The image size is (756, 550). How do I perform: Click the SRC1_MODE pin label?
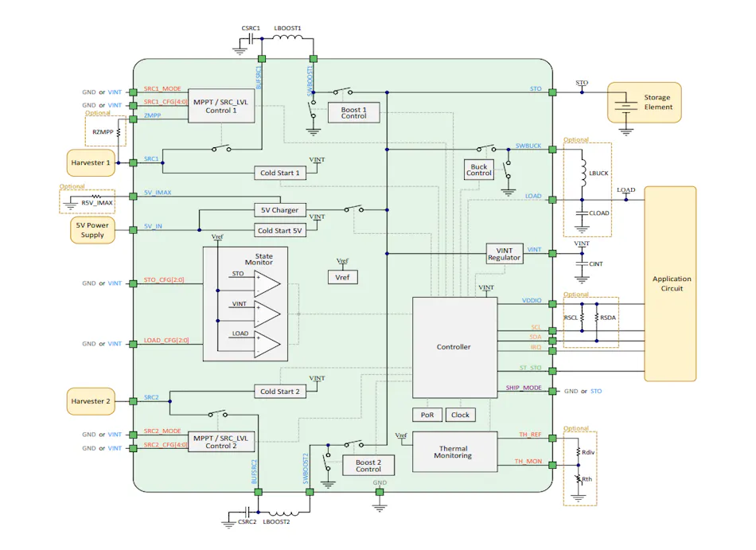pos(162,88)
